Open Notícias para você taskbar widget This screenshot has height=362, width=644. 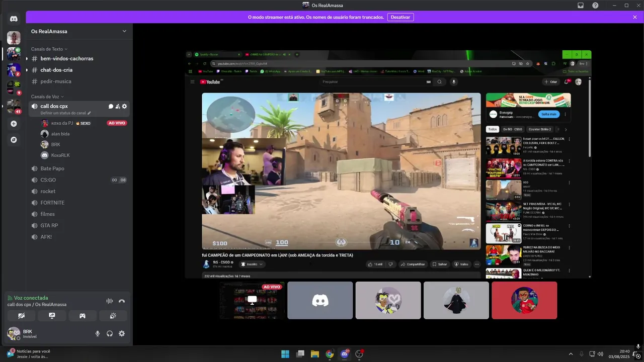tap(29, 354)
